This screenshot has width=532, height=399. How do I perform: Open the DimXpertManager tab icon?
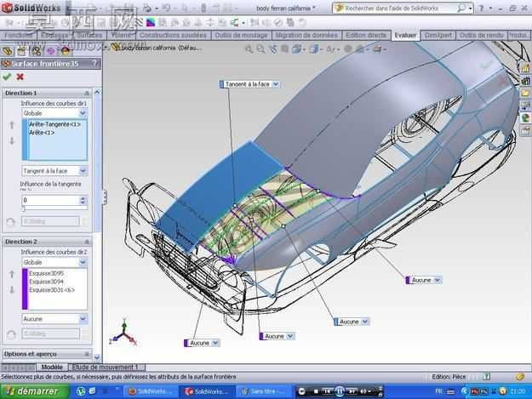(50, 51)
